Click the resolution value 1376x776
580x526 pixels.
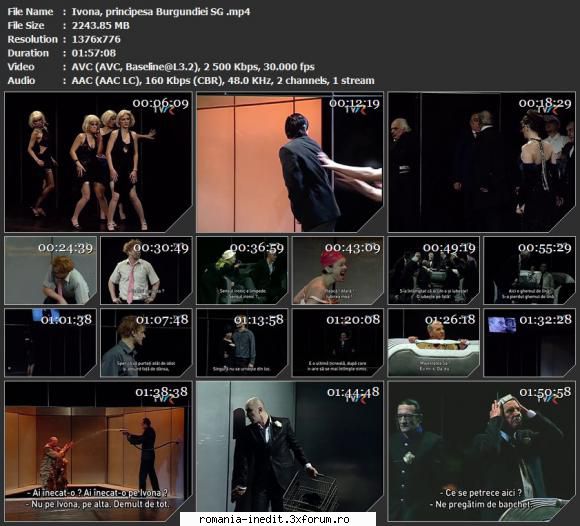pyautogui.click(x=96, y=39)
